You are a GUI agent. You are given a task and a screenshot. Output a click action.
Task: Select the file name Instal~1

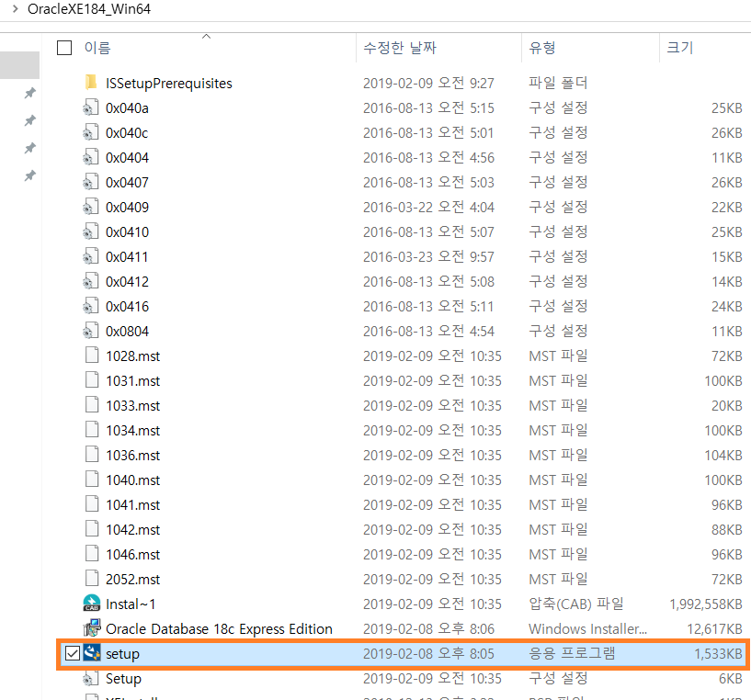pos(131,604)
